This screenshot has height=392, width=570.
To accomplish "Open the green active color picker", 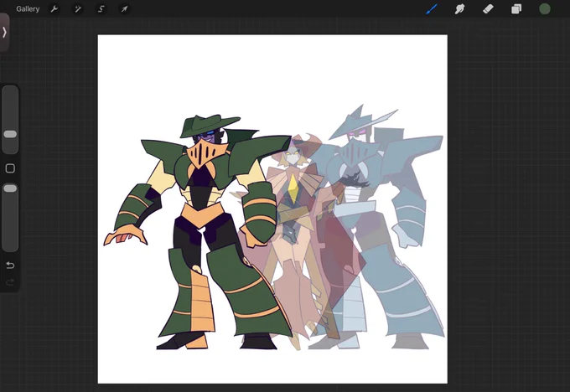I will pos(545,9).
